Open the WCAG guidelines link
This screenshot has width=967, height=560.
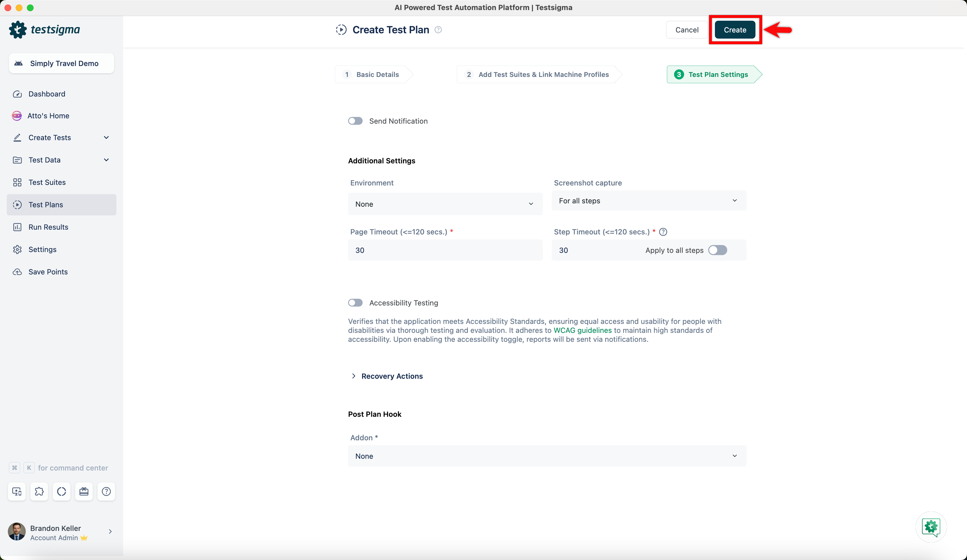point(583,330)
